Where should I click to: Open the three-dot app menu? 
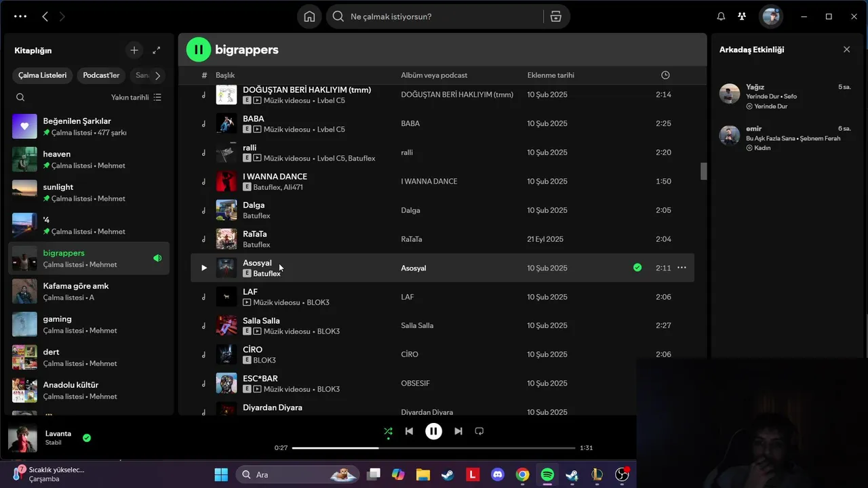[20, 16]
